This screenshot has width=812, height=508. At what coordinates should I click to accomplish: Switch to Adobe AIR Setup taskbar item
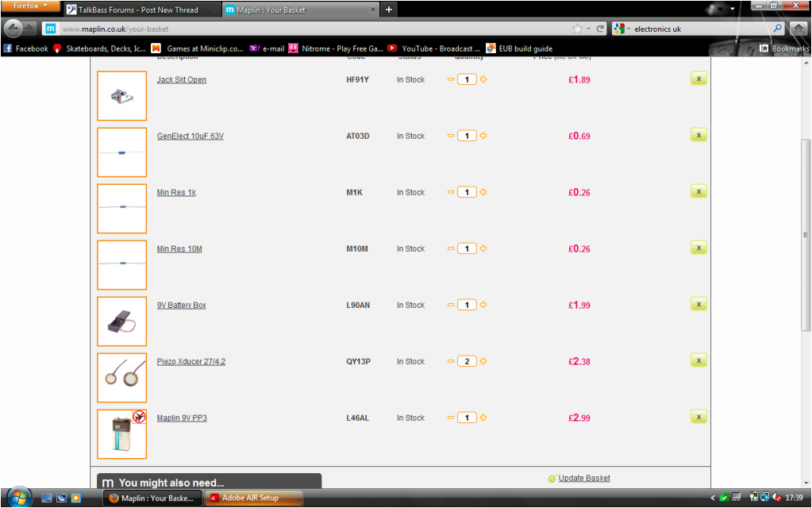click(254, 498)
